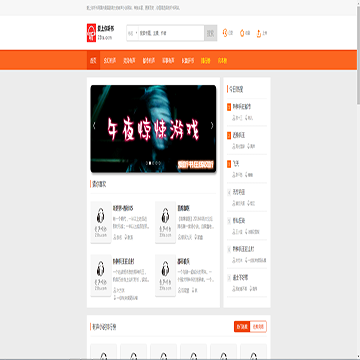Open the first audiobook's headphone cover thumbnail

pyautogui.click(x=101, y=222)
